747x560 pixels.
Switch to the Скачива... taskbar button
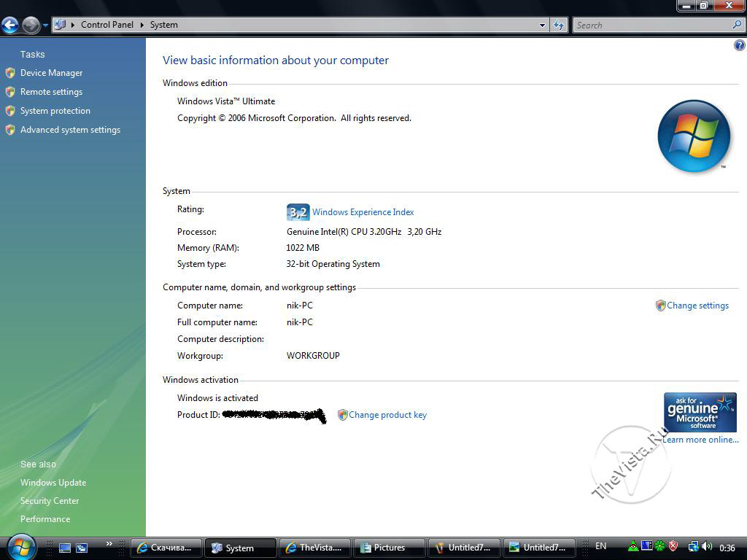pyautogui.click(x=166, y=548)
